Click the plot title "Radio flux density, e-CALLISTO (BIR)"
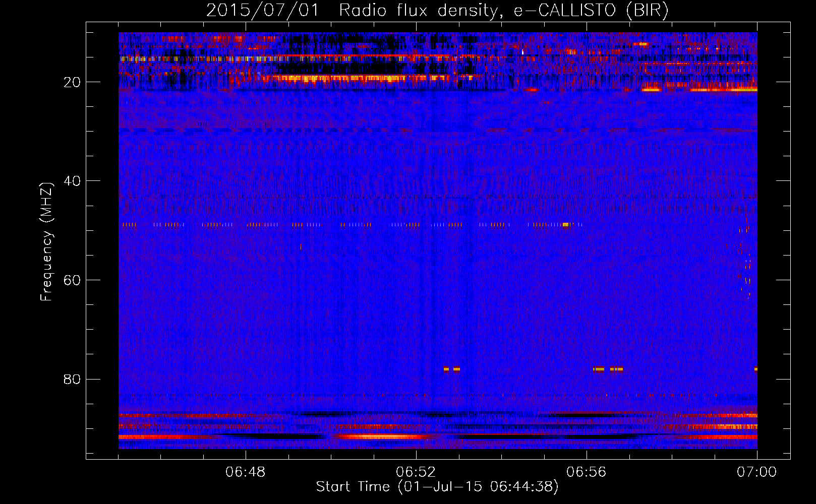 (x=503, y=11)
